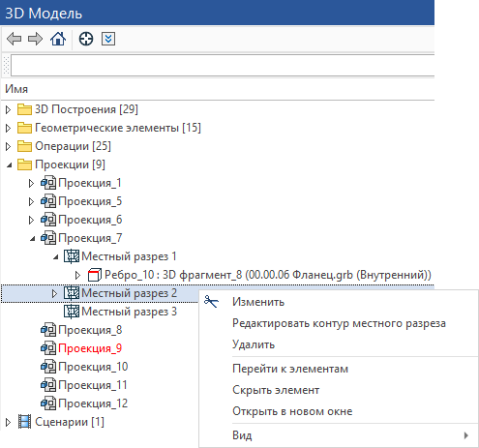Expand Местный разрез 2 node
Screen dimensions: 479x448
[54, 294]
